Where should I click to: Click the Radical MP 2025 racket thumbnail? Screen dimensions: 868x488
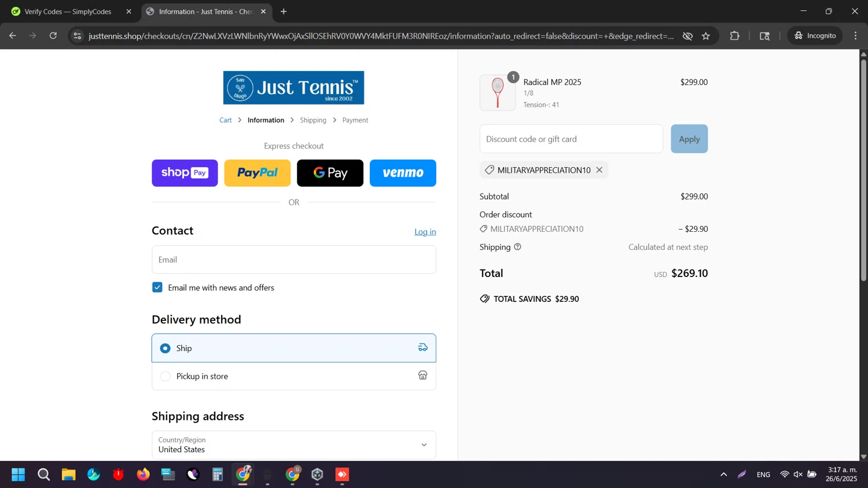click(x=498, y=93)
